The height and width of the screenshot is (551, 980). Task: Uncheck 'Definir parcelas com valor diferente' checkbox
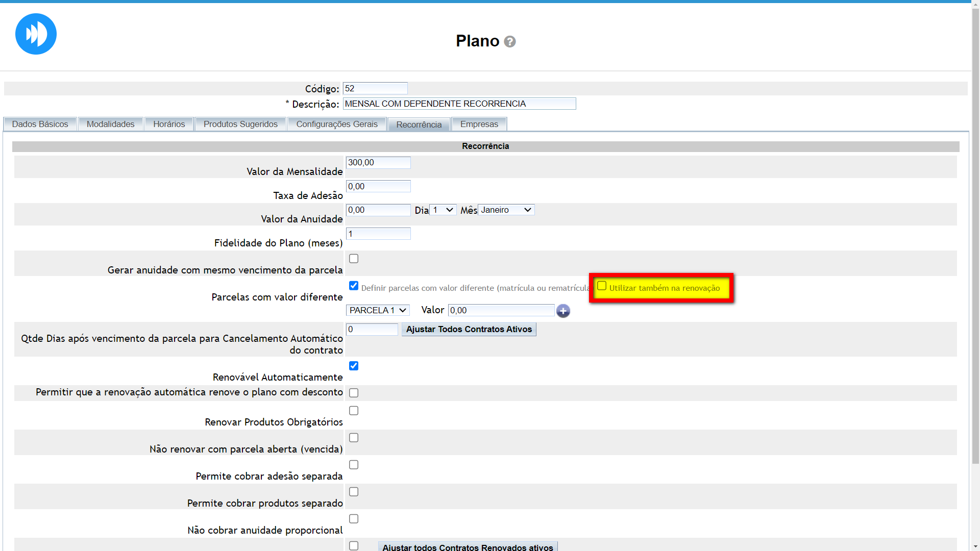(354, 286)
